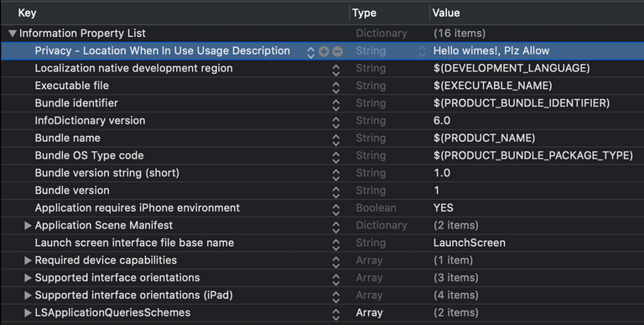This screenshot has width=644, height=325.
Task: Expand Required device capabilities array
Action: (x=28, y=260)
